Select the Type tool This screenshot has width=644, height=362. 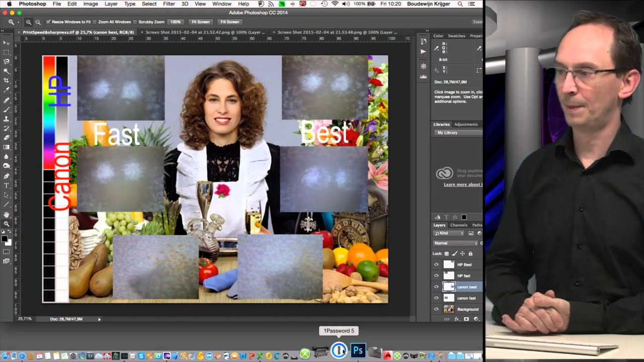7,186
